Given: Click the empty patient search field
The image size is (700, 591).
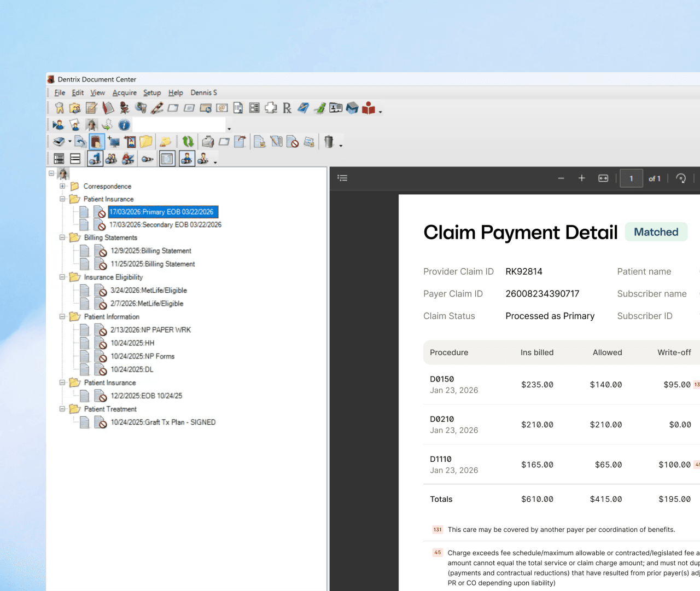Looking at the screenshot, I should tap(179, 125).
